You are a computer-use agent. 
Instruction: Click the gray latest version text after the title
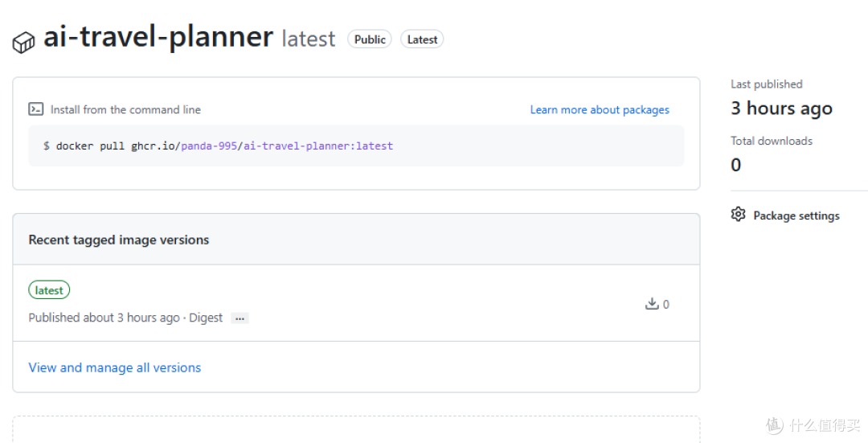[309, 39]
